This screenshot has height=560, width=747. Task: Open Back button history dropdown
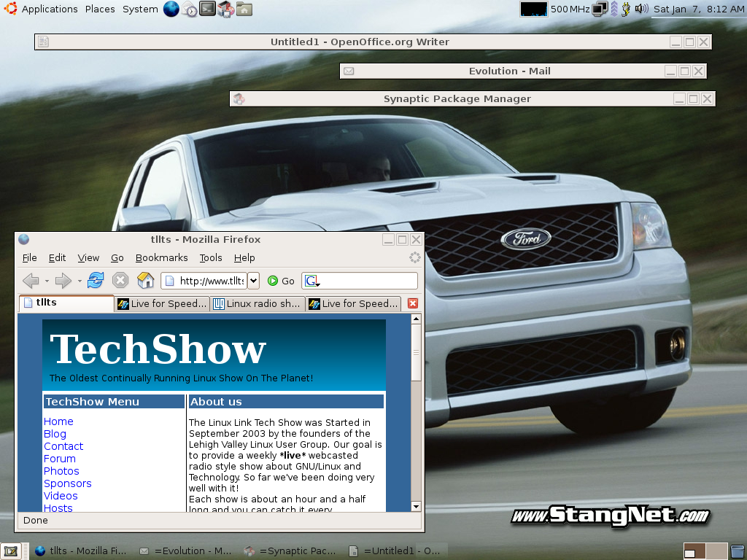point(47,281)
